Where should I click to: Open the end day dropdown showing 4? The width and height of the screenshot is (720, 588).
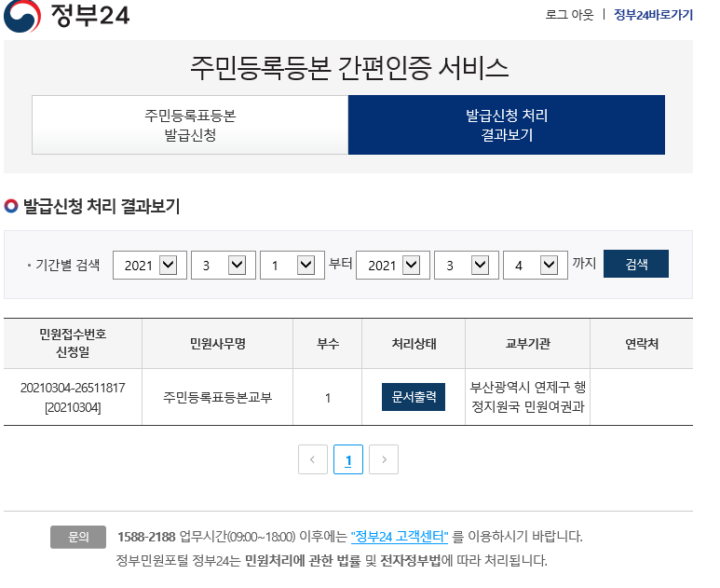click(536, 265)
